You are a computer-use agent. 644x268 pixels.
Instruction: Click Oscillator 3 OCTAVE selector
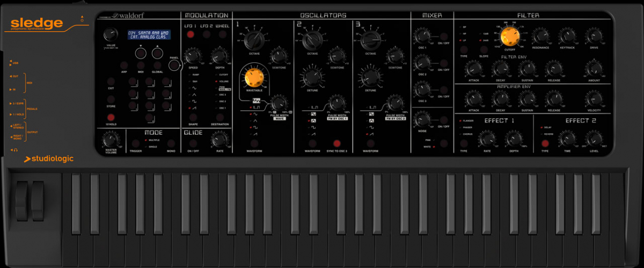pos(370,40)
